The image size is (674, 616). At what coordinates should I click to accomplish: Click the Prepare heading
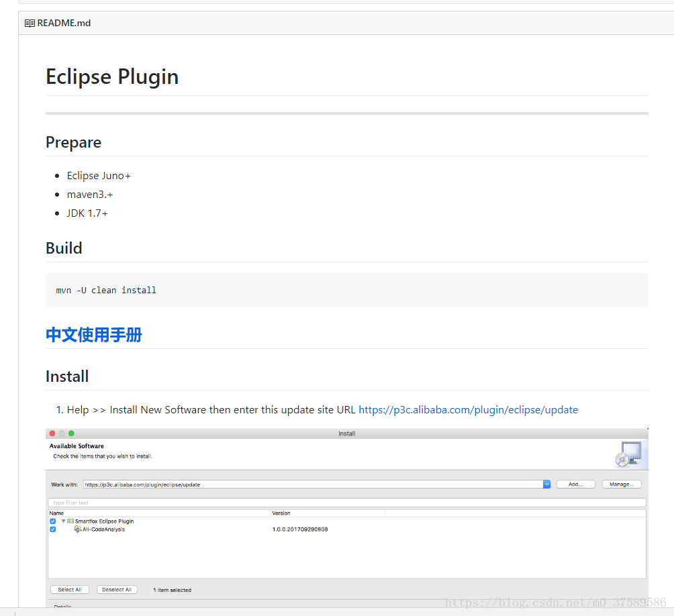tap(73, 142)
